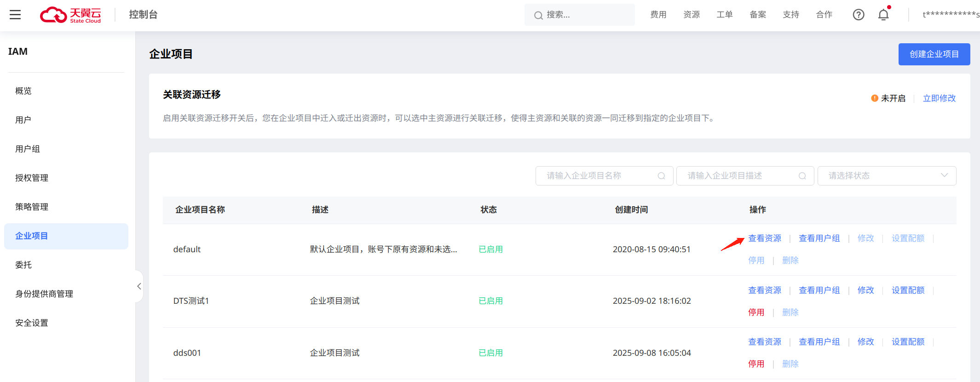Click the State Cloud logo

[x=70, y=15]
